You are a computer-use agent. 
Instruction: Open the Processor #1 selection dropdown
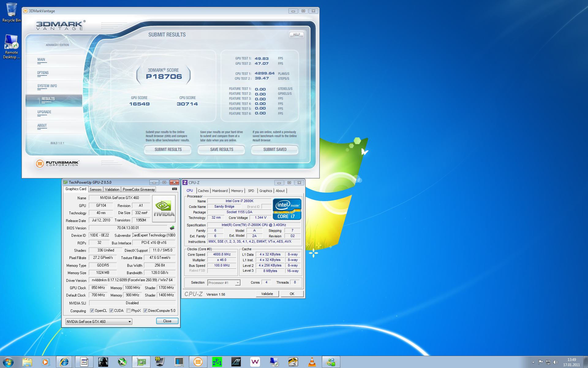coord(224,283)
